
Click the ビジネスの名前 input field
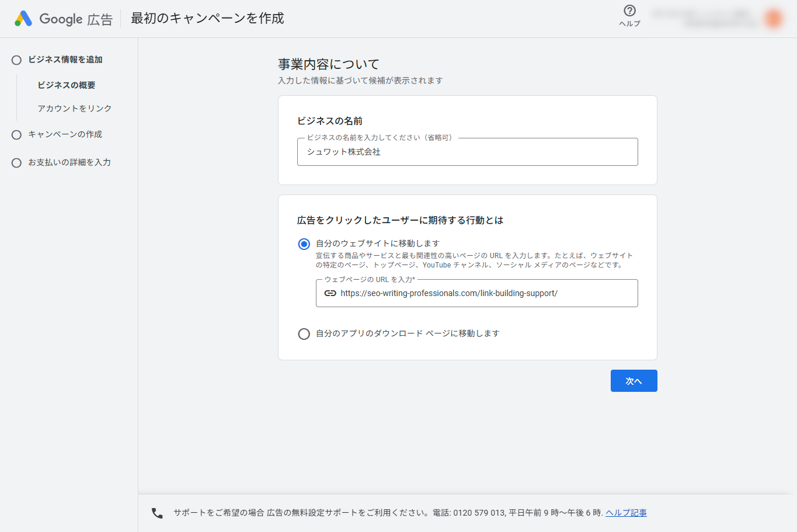tap(467, 152)
